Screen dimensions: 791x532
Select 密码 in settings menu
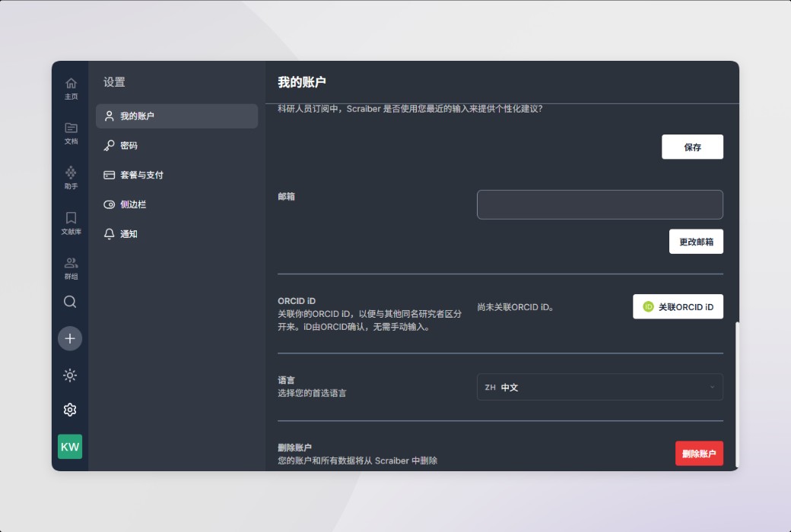coord(176,146)
